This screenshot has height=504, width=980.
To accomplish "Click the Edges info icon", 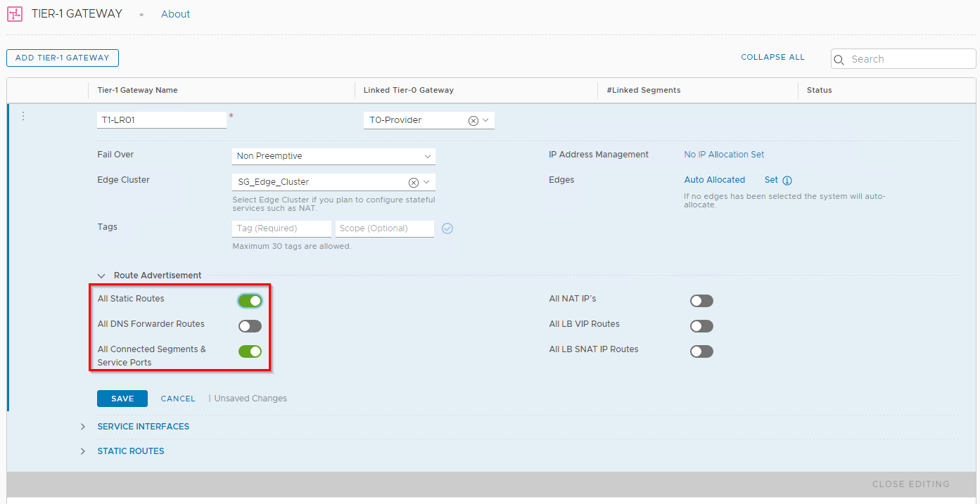I will click(787, 180).
